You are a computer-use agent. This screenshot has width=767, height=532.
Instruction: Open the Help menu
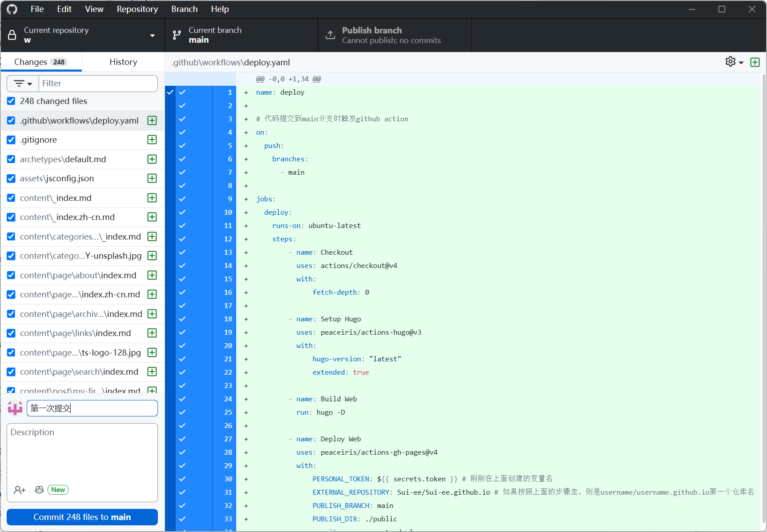[220, 9]
